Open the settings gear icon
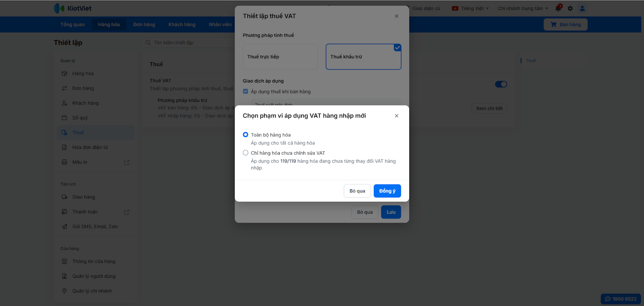 (x=570, y=8)
